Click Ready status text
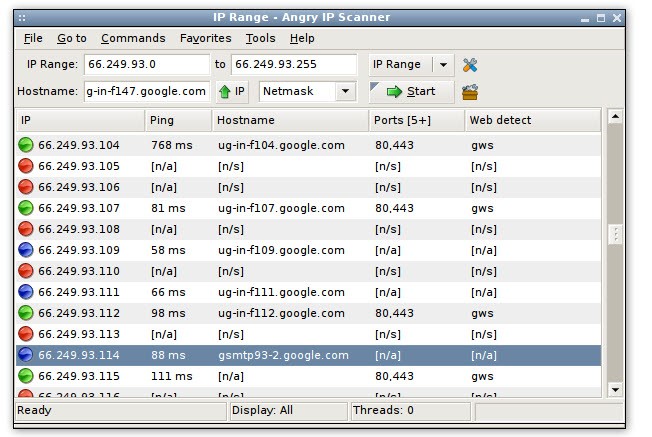Image resolution: width=652 pixels, height=437 pixels. tap(34, 410)
